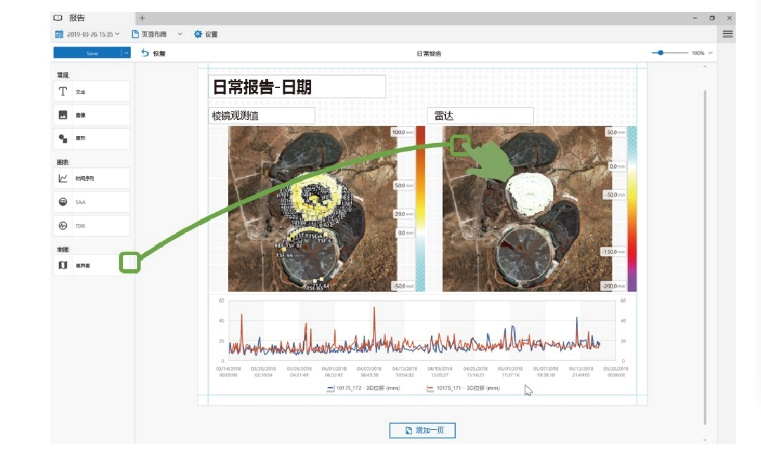The height and width of the screenshot is (468, 761).
Task: Select the Image element tool
Action: pos(92,115)
